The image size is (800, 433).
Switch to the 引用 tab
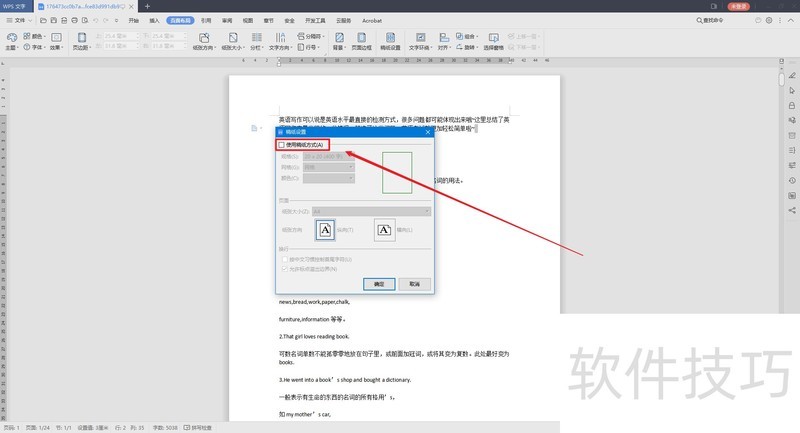(206, 20)
